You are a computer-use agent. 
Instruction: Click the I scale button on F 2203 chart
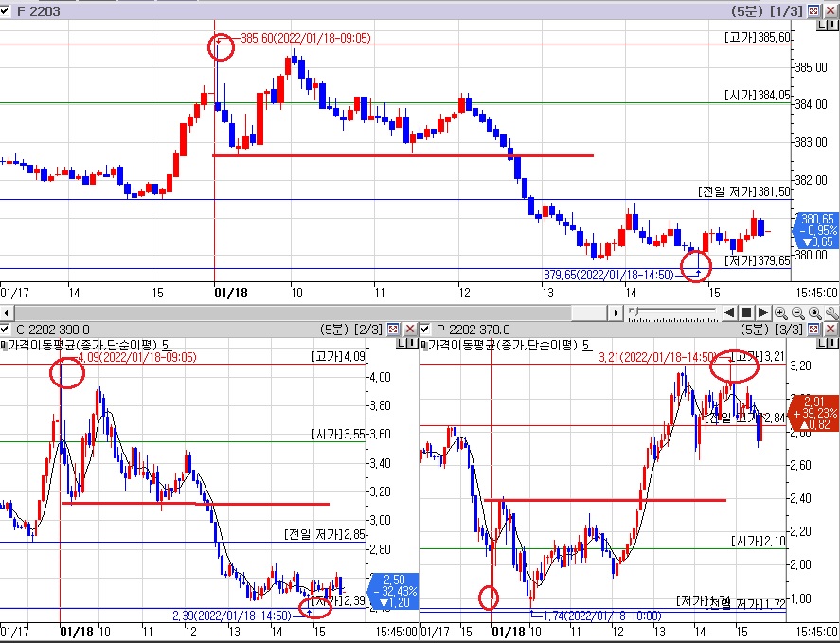pyautogui.click(x=833, y=25)
